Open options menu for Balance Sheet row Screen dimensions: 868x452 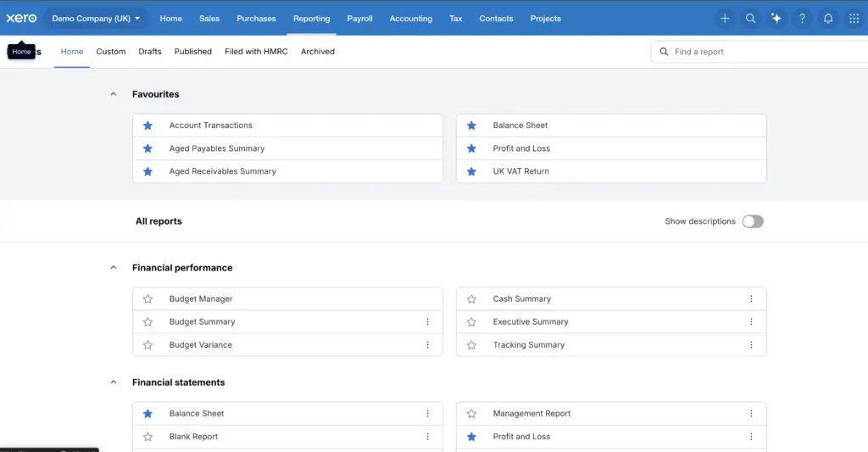427,413
